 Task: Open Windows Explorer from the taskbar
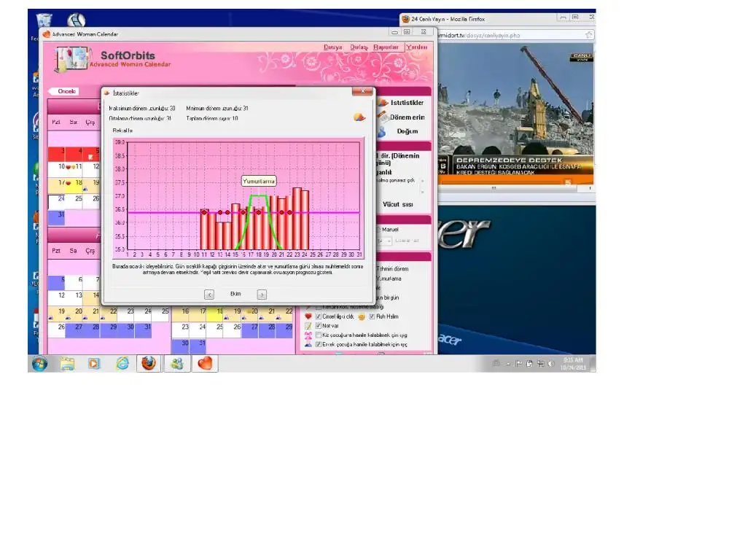pyautogui.click(x=67, y=363)
